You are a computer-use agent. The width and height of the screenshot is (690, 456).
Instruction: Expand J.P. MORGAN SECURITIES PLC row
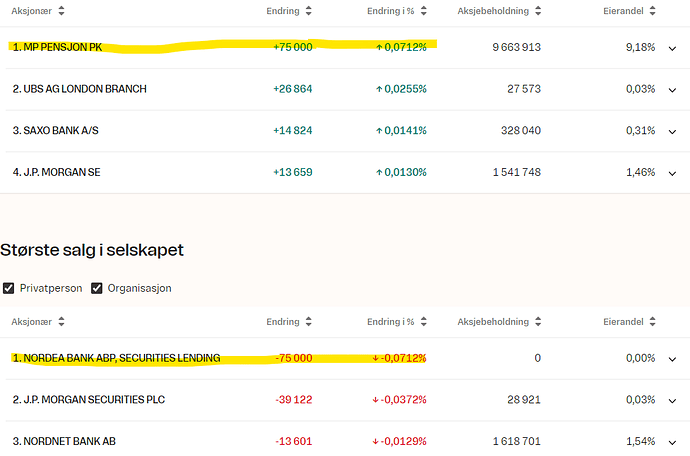672,401
